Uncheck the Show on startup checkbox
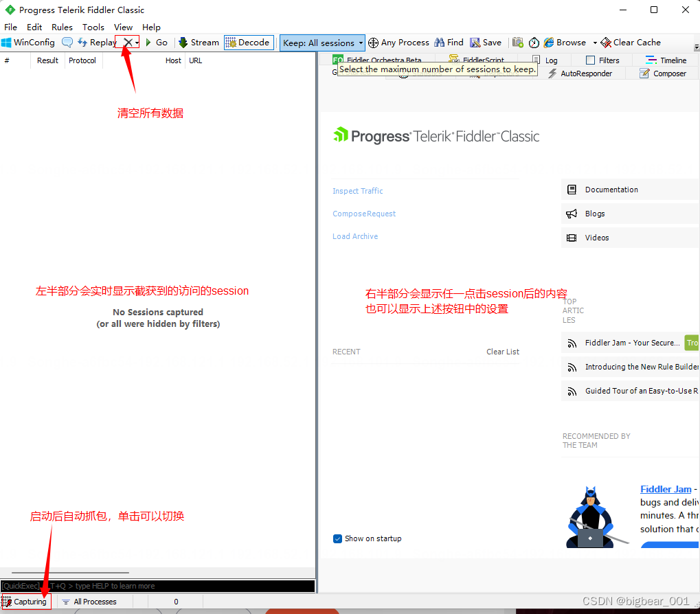The width and height of the screenshot is (700, 614). point(337,538)
